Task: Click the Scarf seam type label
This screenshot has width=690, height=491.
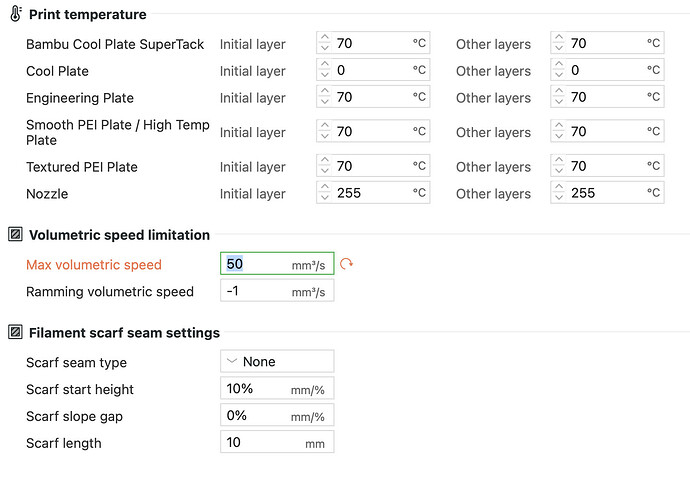Action: pos(76,363)
